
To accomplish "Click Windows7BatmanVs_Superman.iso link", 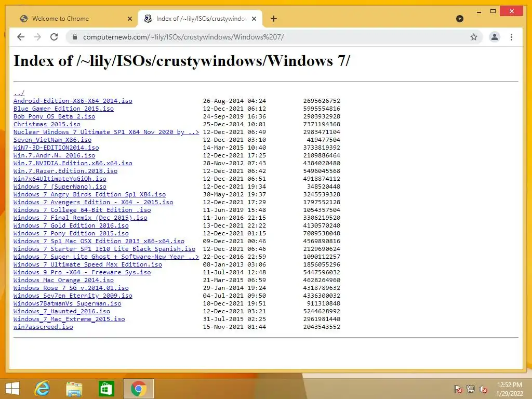I will coord(68,303).
